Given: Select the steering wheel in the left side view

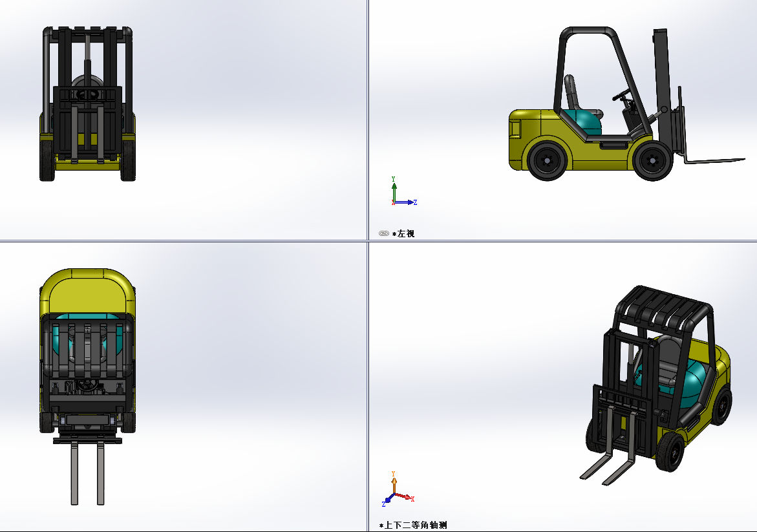Looking at the screenshot, I should tap(623, 94).
